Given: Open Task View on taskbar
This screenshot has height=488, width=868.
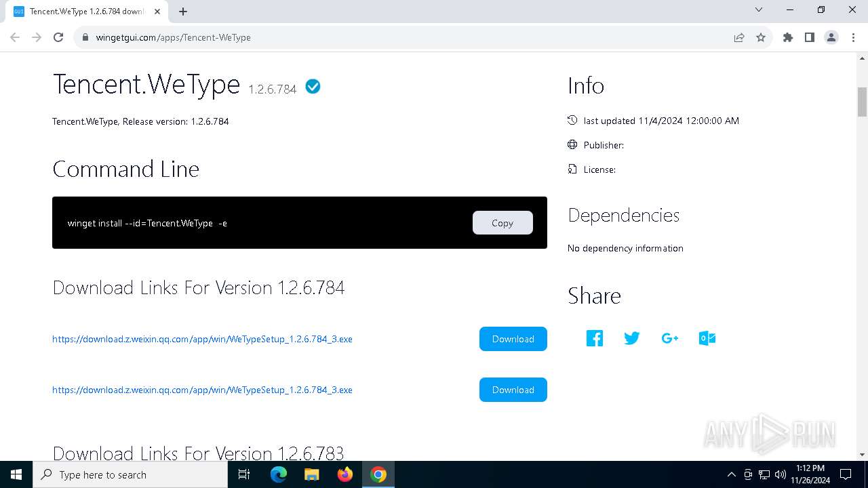Looking at the screenshot, I should pyautogui.click(x=244, y=474).
